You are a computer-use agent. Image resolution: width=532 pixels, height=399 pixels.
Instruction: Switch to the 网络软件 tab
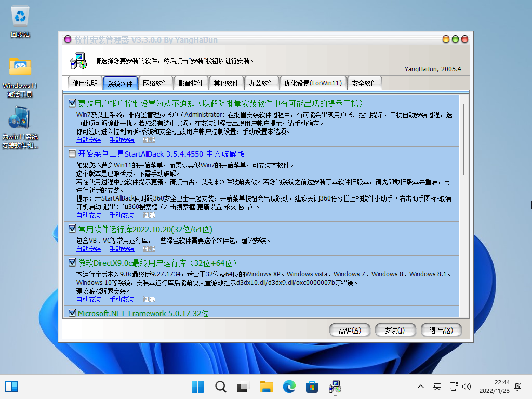155,83
